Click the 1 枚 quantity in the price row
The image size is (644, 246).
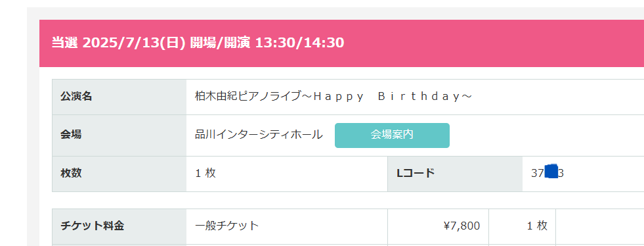537,226
